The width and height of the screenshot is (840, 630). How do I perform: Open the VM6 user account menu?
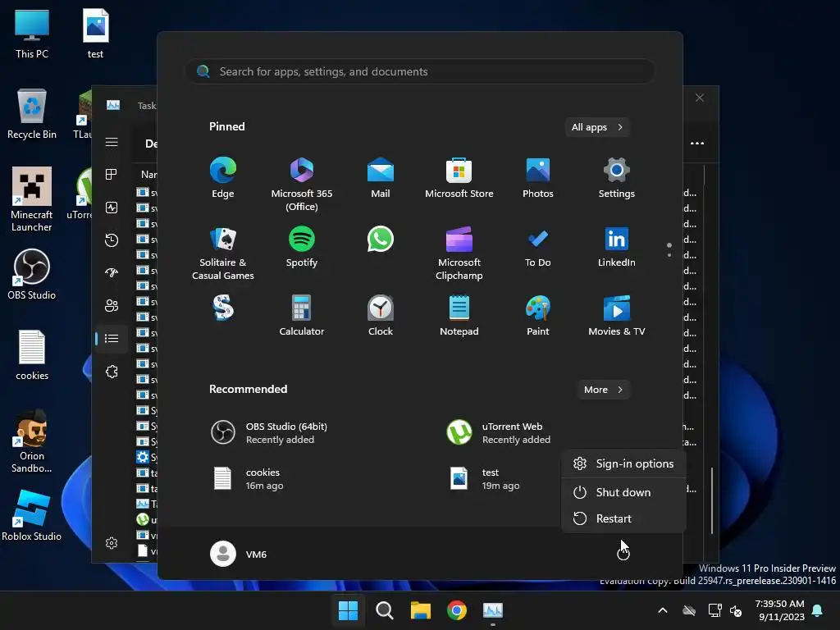239,554
